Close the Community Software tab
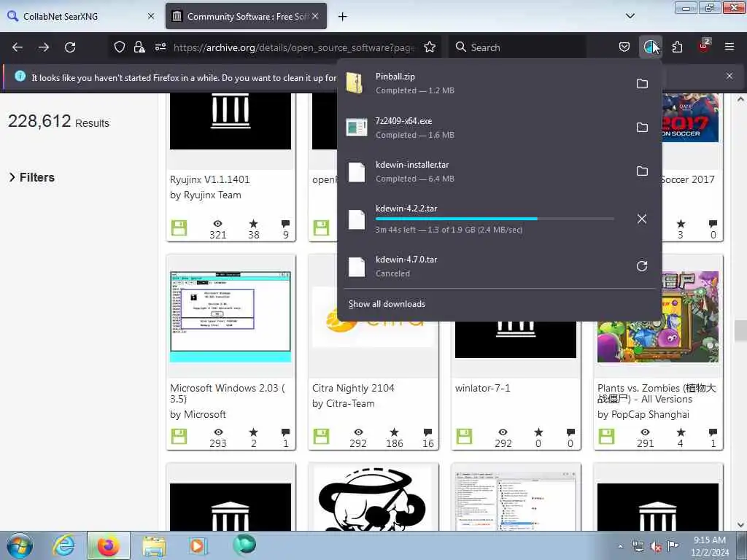 315,16
